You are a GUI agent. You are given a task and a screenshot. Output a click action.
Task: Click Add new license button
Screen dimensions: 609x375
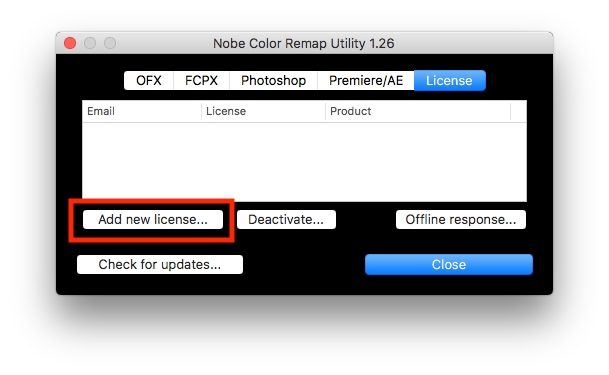153,220
